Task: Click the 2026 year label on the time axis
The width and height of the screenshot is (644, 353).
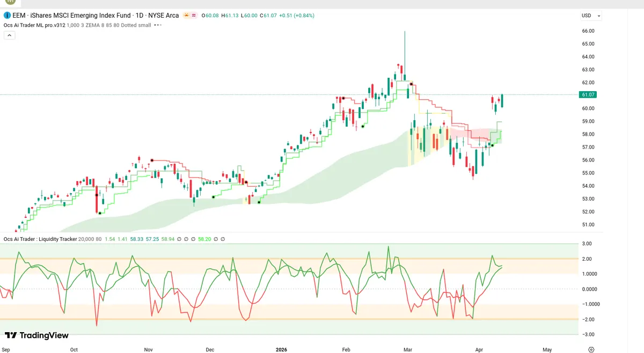Action: 282,350
